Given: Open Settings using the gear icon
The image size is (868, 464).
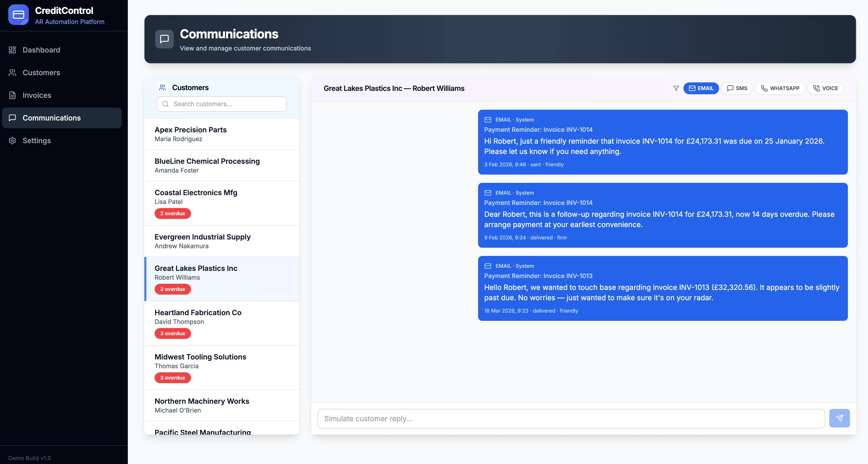Looking at the screenshot, I should coord(12,140).
